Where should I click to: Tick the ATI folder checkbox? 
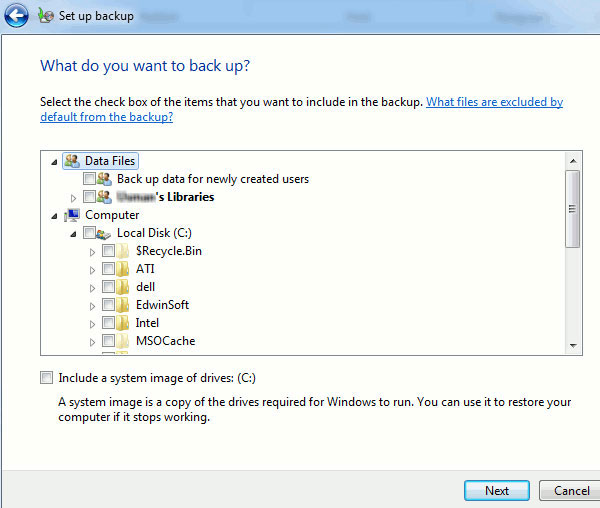(108, 269)
